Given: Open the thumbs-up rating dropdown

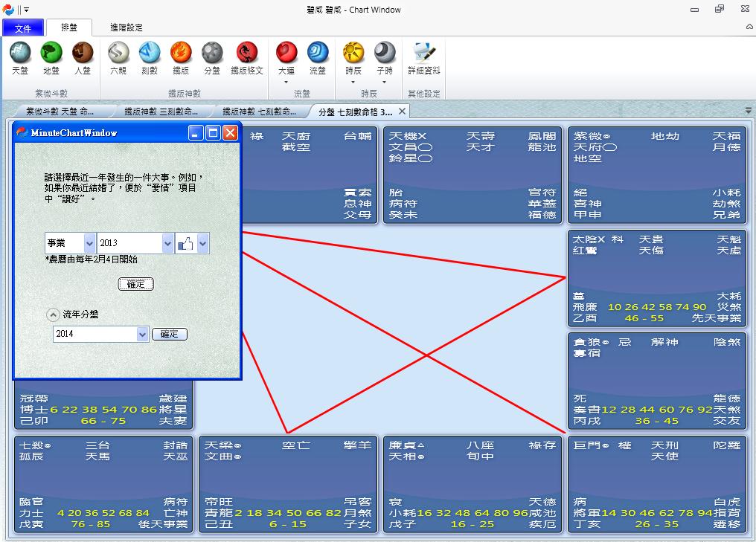Looking at the screenshot, I should pyautogui.click(x=202, y=243).
